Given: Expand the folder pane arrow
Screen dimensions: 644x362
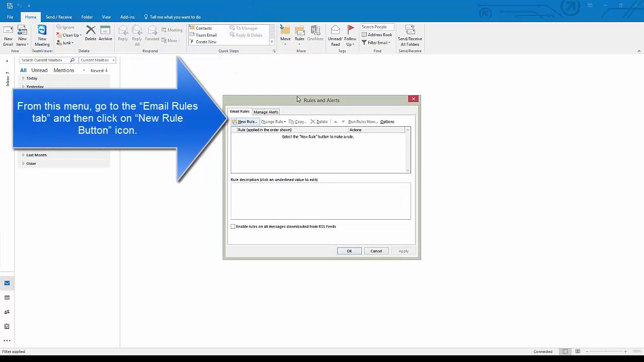Looking at the screenshot, I should point(7,61).
